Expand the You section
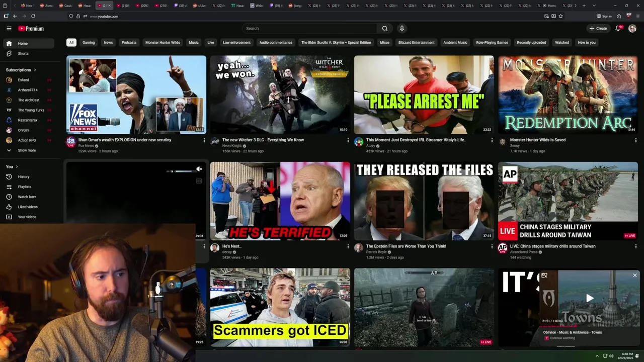 pos(12,166)
